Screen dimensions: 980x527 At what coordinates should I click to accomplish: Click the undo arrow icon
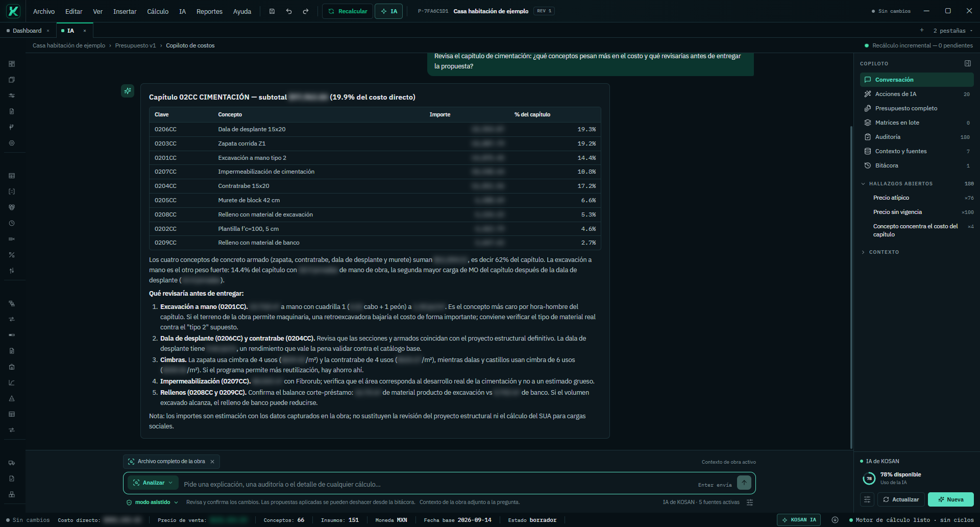(289, 11)
